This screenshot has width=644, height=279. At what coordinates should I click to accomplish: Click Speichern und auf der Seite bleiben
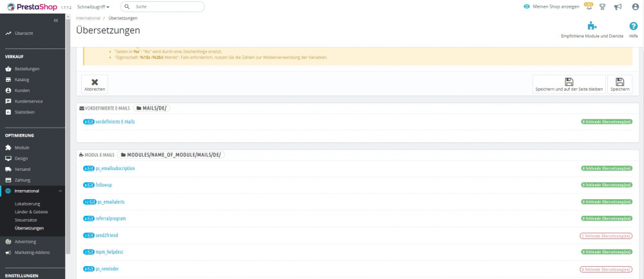point(569,84)
